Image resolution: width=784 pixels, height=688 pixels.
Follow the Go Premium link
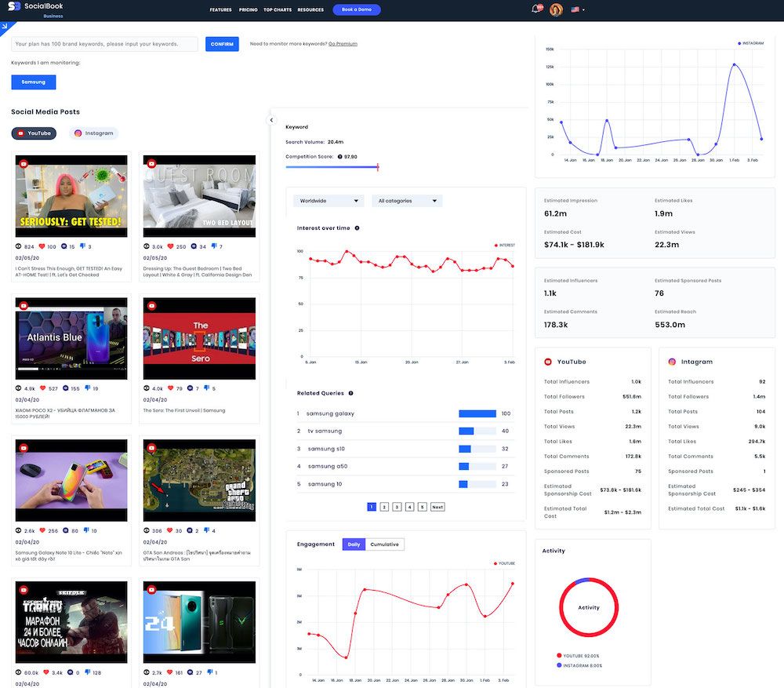coord(343,44)
